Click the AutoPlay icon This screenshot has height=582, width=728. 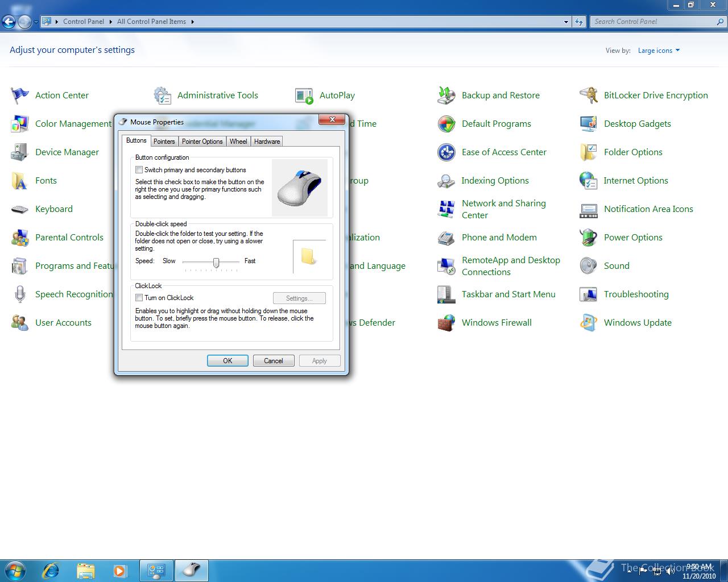coord(304,95)
